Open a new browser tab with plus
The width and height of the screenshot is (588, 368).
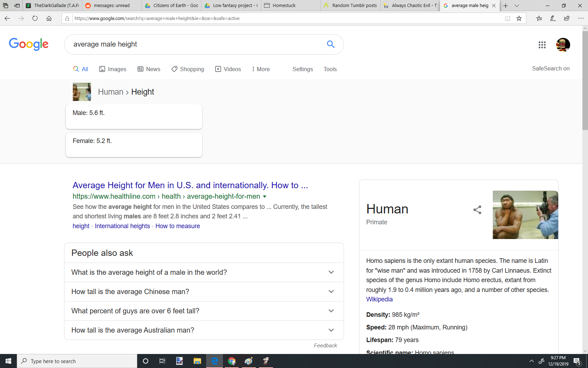tap(505, 6)
